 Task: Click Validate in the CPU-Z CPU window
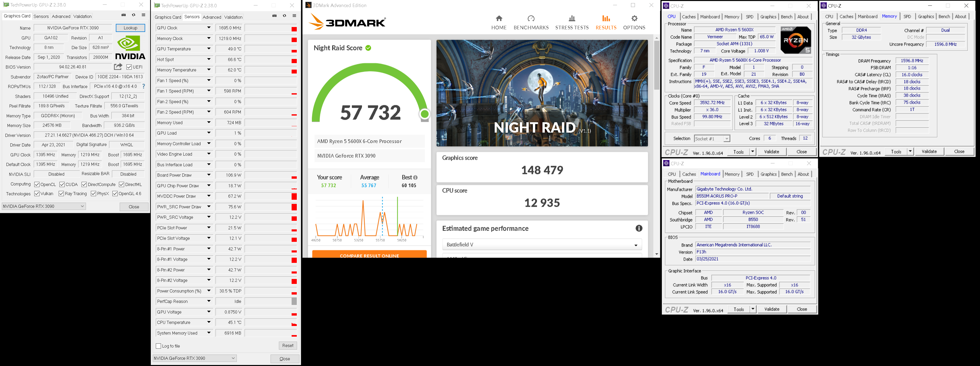[x=771, y=152]
